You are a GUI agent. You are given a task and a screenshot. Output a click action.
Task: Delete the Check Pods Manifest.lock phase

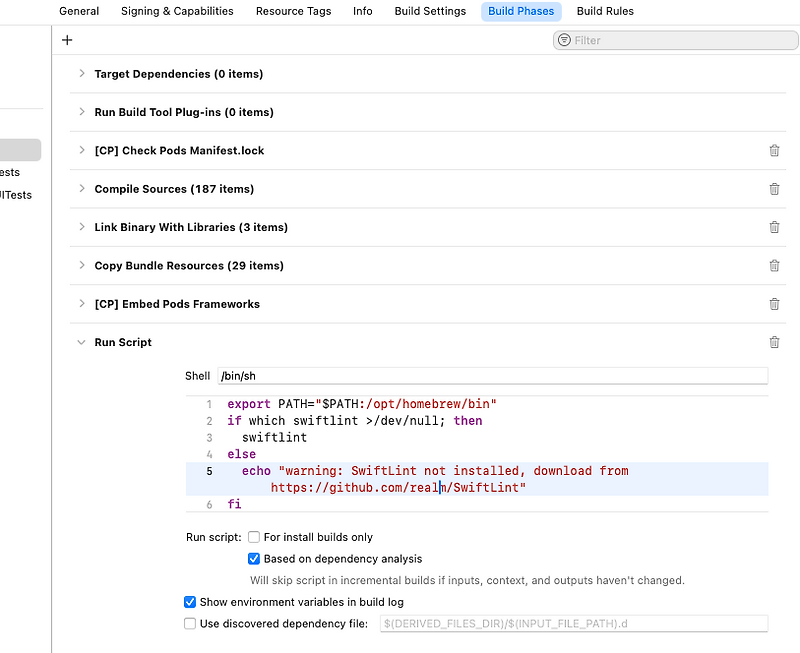pos(774,151)
